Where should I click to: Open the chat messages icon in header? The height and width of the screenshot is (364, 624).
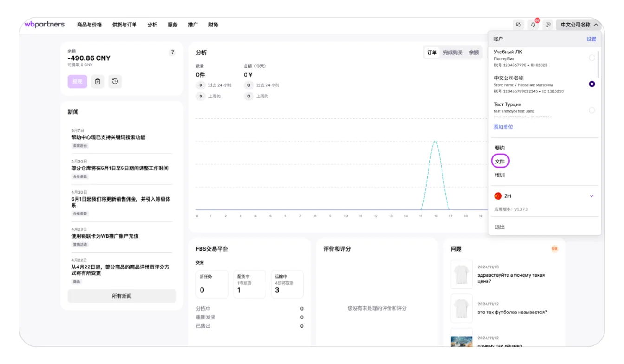[518, 25]
